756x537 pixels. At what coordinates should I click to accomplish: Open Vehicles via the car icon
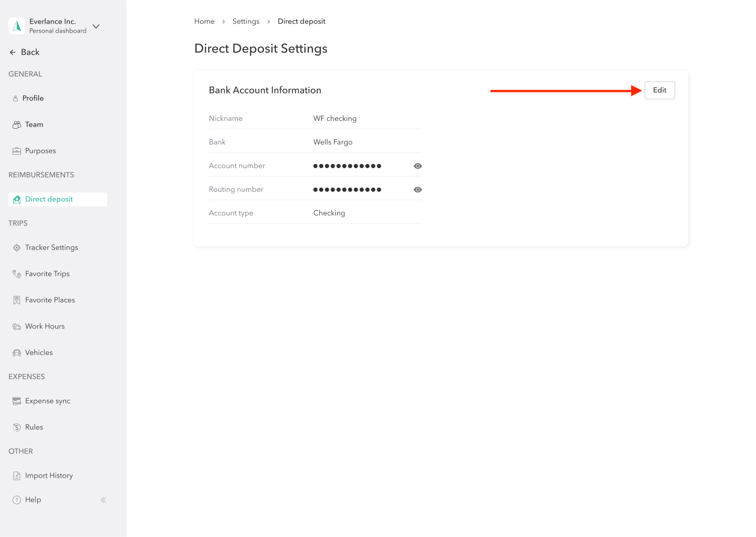pos(16,352)
